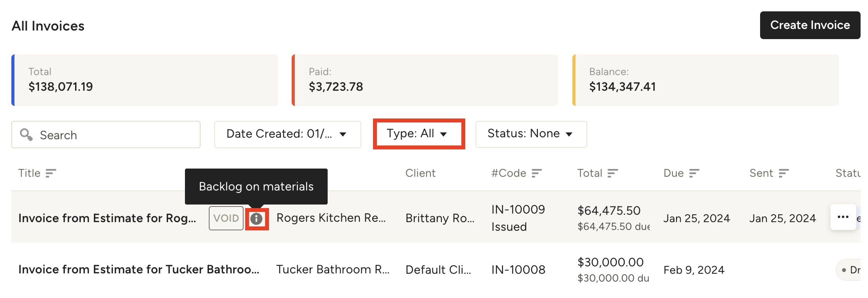The height and width of the screenshot is (298, 868).
Task: Expand the Status: None dropdown
Action: point(531,134)
